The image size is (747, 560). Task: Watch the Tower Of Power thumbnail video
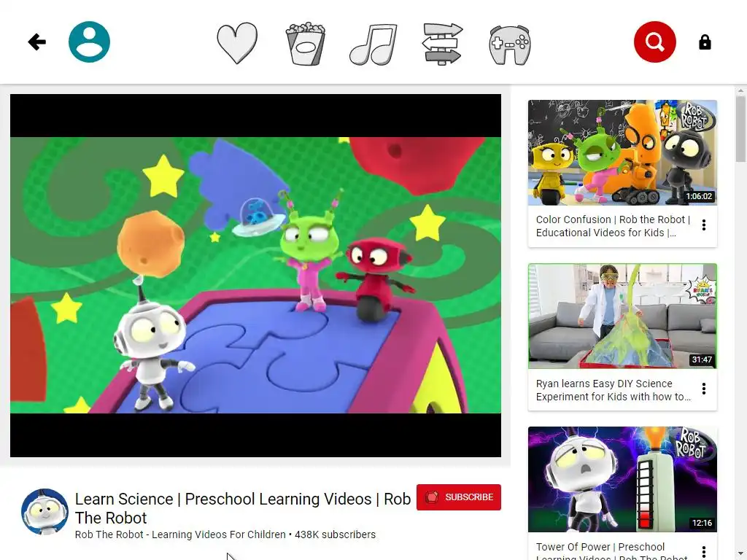tap(622, 480)
